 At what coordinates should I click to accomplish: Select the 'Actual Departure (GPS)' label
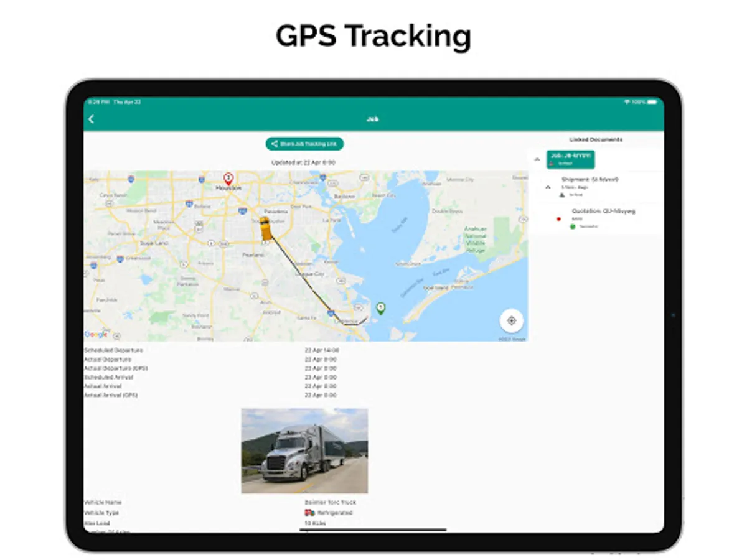(116, 368)
